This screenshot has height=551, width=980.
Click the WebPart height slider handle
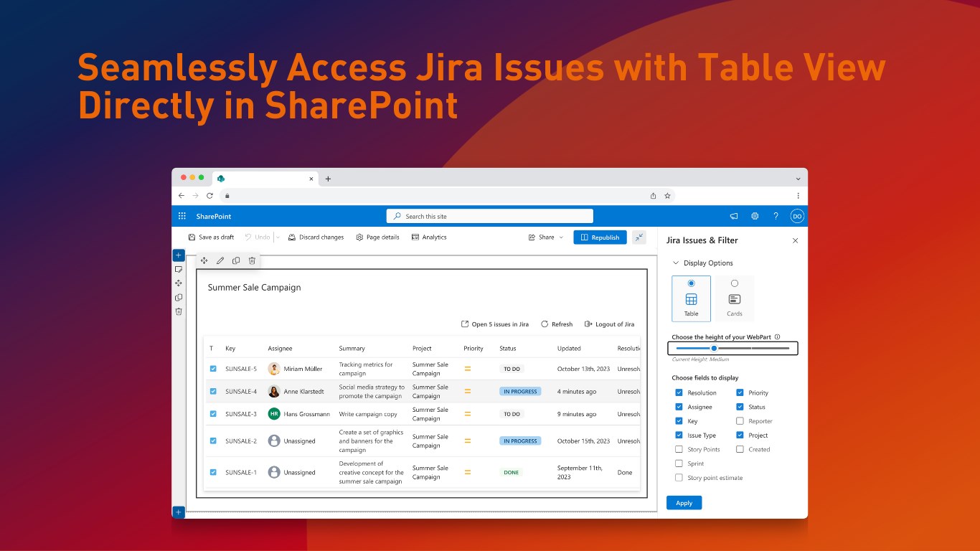714,348
